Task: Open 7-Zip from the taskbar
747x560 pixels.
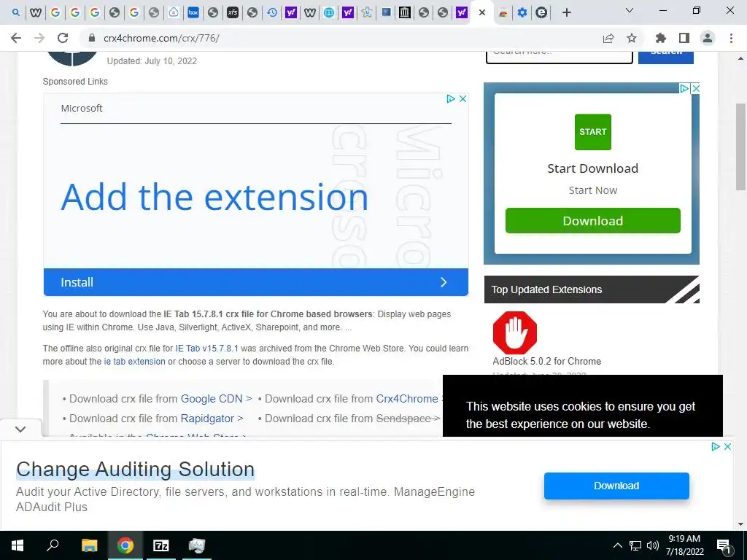Action: click(160, 545)
